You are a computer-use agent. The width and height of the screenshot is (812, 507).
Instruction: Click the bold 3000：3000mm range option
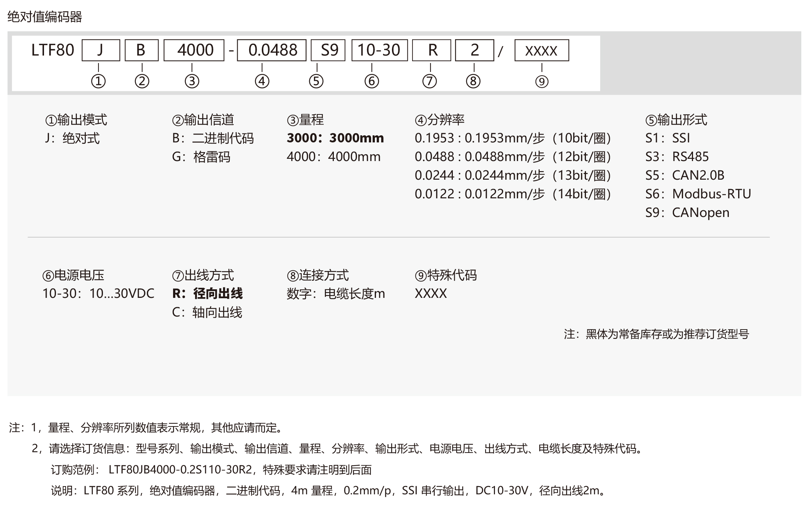(335, 138)
